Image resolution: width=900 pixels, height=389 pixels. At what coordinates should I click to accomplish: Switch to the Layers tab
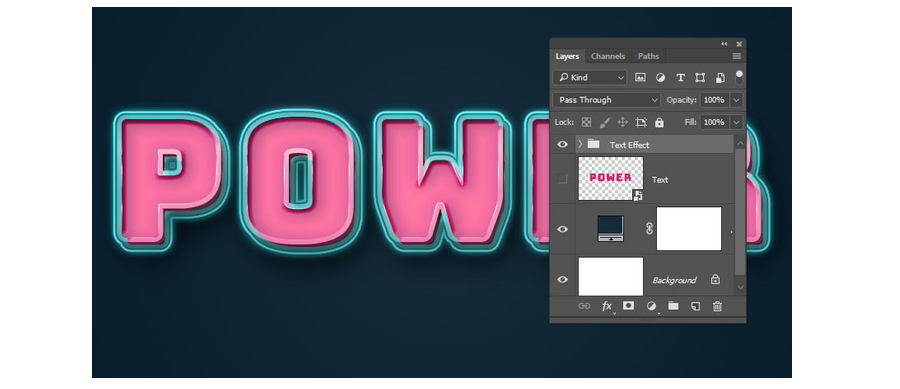tap(567, 56)
